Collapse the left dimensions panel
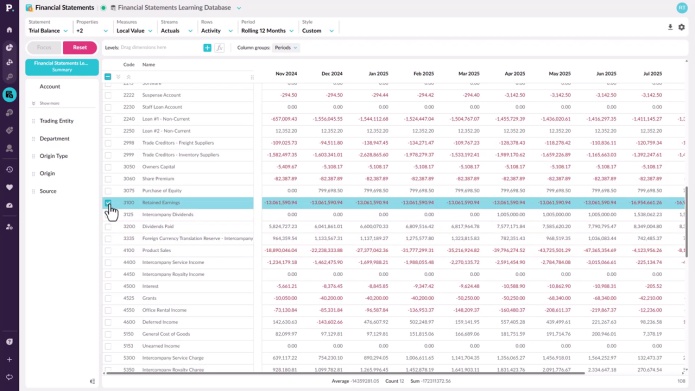695x391 pixels. click(x=92, y=381)
